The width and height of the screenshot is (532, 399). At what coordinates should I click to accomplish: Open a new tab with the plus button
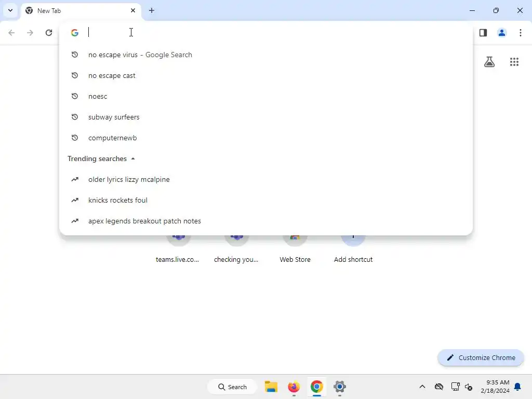tap(152, 10)
